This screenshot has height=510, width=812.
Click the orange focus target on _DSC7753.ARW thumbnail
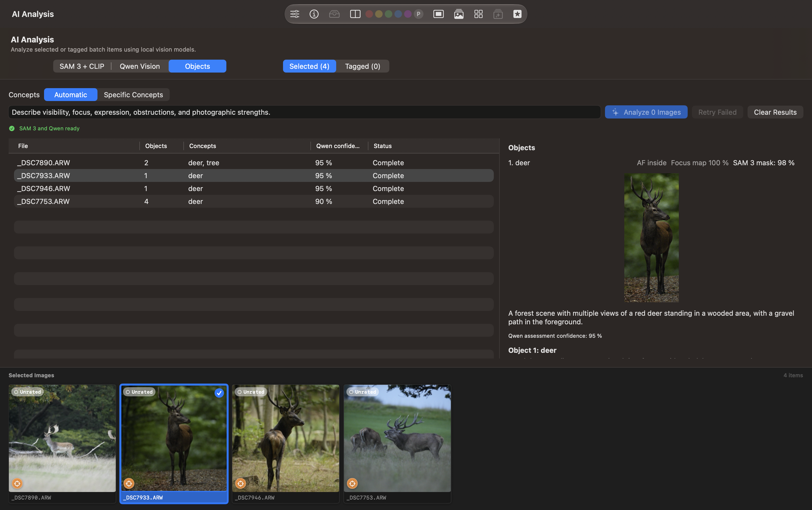[x=352, y=483]
